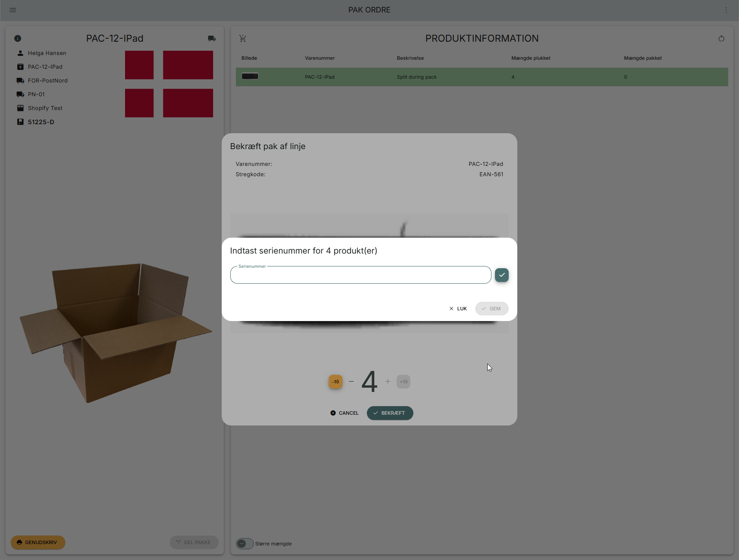Click the Beskrivelse column header

pyautogui.click(x=410, y=58)
